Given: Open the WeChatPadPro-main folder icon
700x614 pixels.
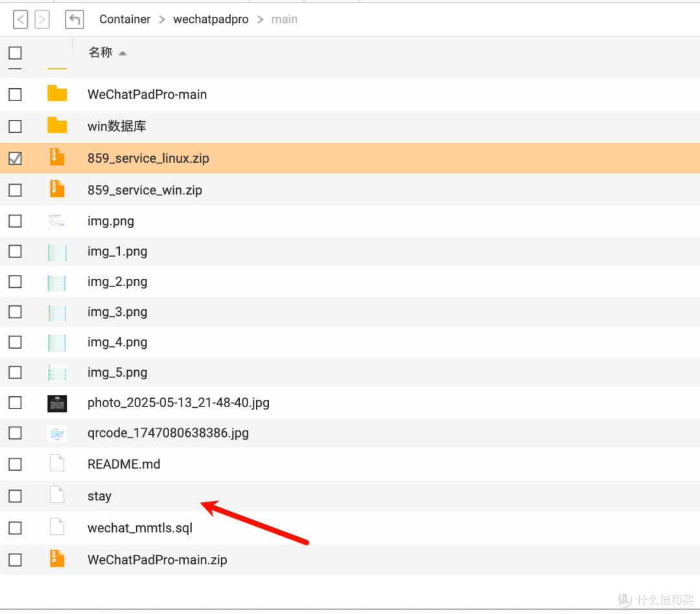Looking at the screenshot, I should [x=57, y=94].
